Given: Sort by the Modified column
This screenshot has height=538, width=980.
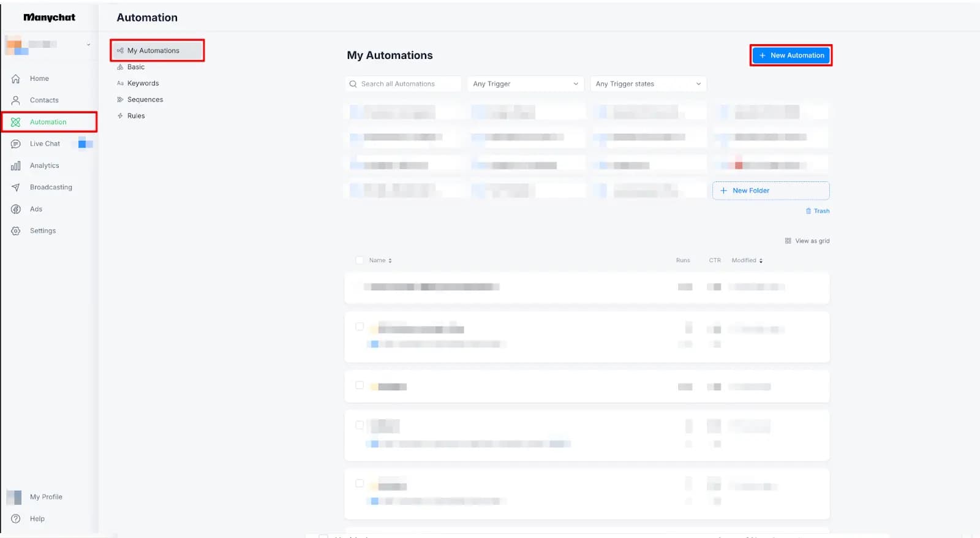Looking at the screenshot, I should click(747, 260).
